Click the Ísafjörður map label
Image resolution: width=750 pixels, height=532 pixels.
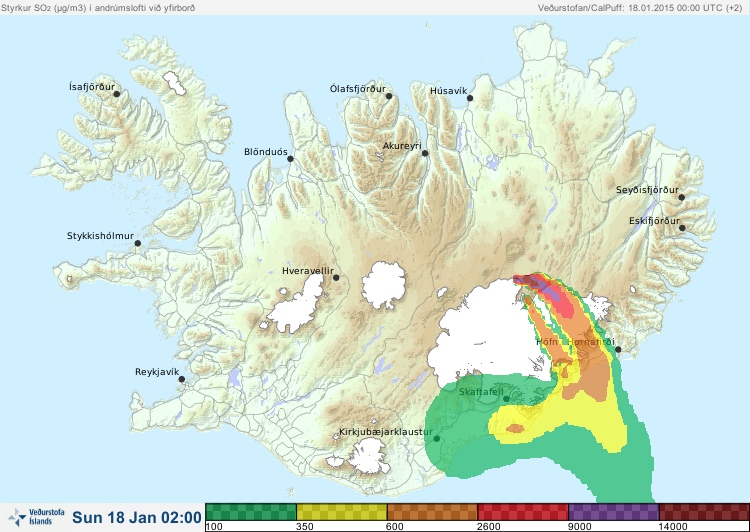(x=92, y=87)
